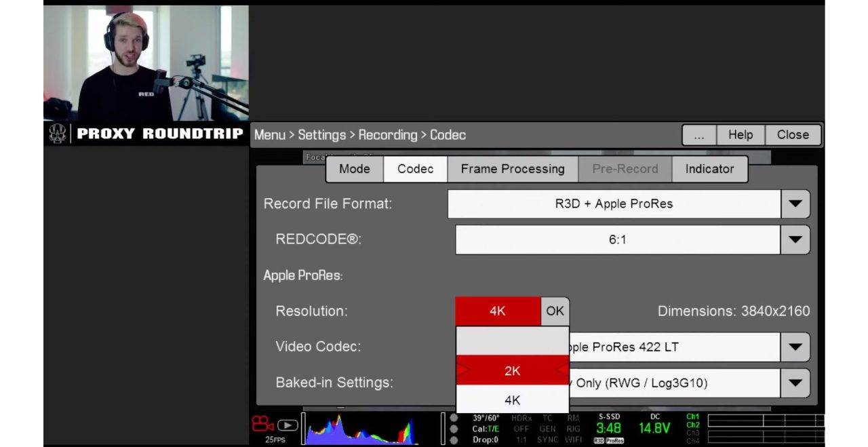Open the Frame Processing tab
The height and width of the screenshot is (447, 868).
click(513, 169)
